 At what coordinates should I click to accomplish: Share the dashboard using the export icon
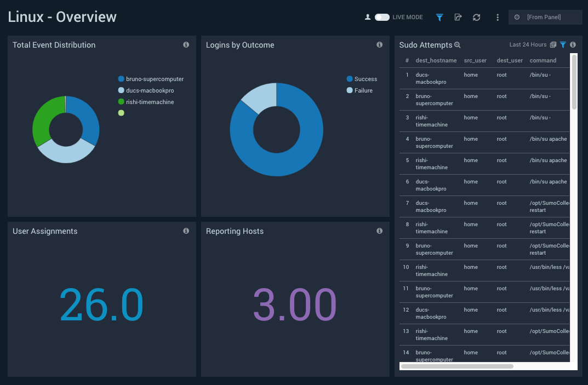coord(458,17)
